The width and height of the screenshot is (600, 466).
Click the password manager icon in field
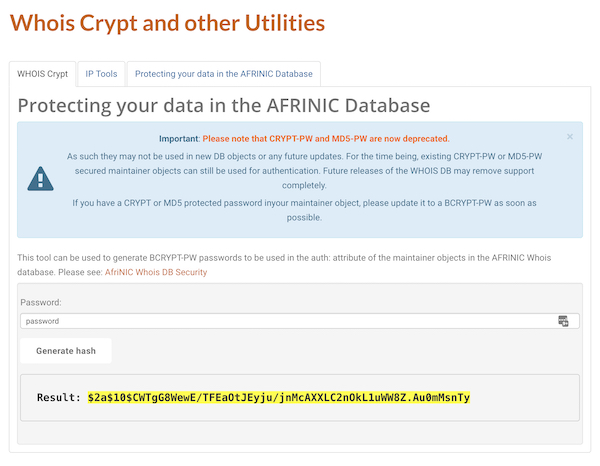(563, 321)
